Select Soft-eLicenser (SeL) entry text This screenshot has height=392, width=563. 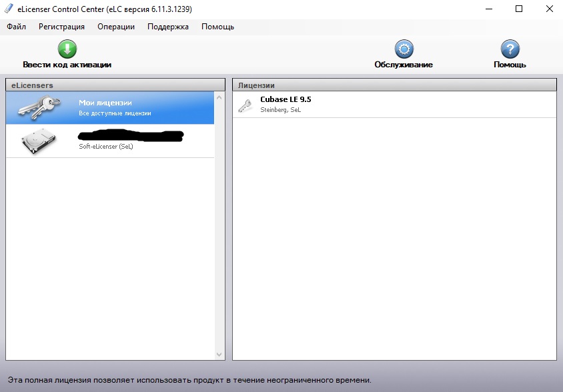tap(106, 147)
